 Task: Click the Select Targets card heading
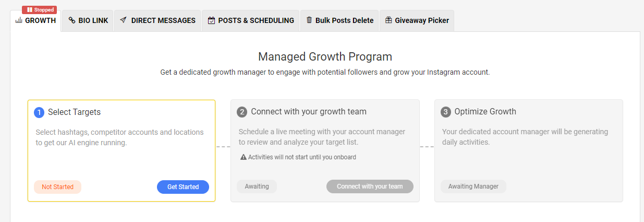coord(74,112)
